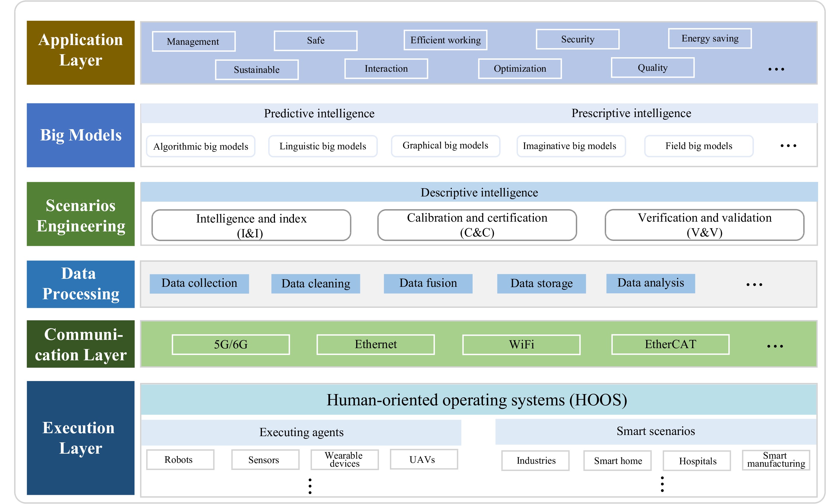Click Predictive intelligence heading

[x=319, y=113]
